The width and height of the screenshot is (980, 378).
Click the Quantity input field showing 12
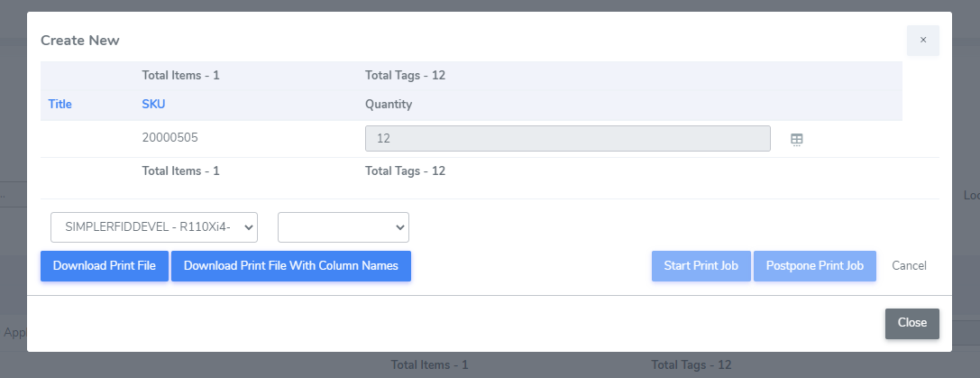(567, 138)
